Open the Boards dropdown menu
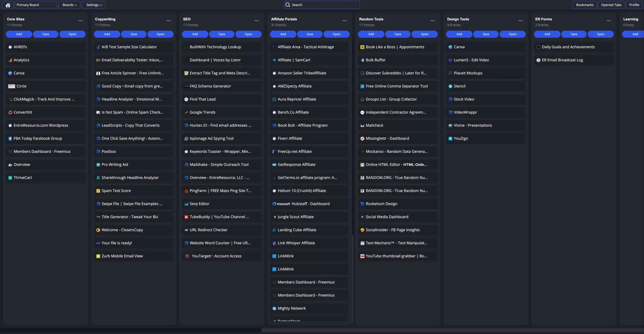The image size is (644, 334). point(69,5)
